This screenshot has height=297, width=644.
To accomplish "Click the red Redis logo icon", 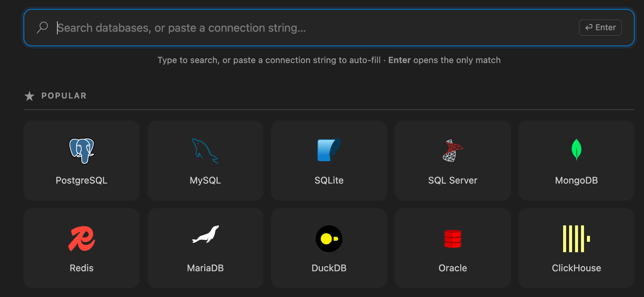I will pyautogui.click(x=82, y=238).
